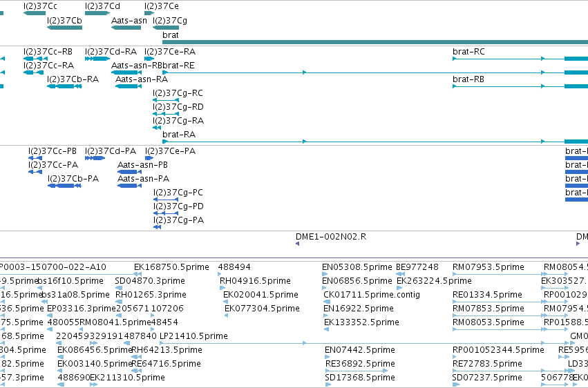Click the l(2)37Cg gene glyph

tap(166, 28)
